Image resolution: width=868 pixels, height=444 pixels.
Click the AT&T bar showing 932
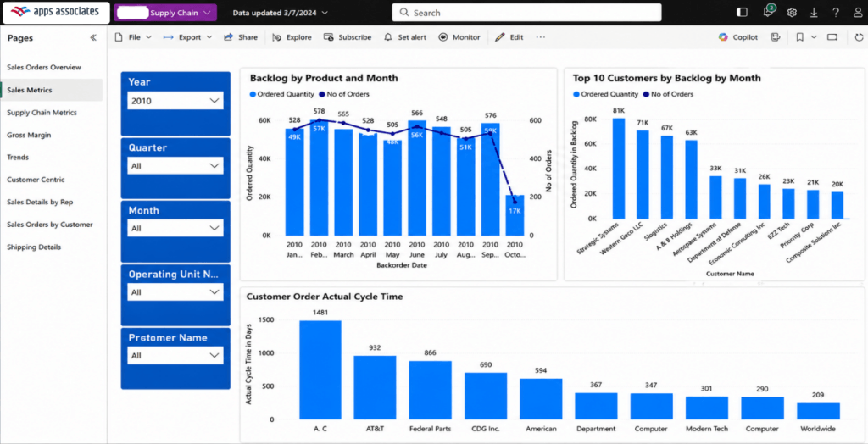375,387
